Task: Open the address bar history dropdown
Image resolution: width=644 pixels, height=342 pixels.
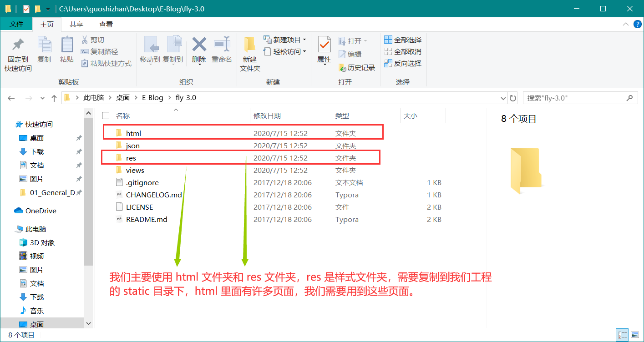Action: point(503,98)
